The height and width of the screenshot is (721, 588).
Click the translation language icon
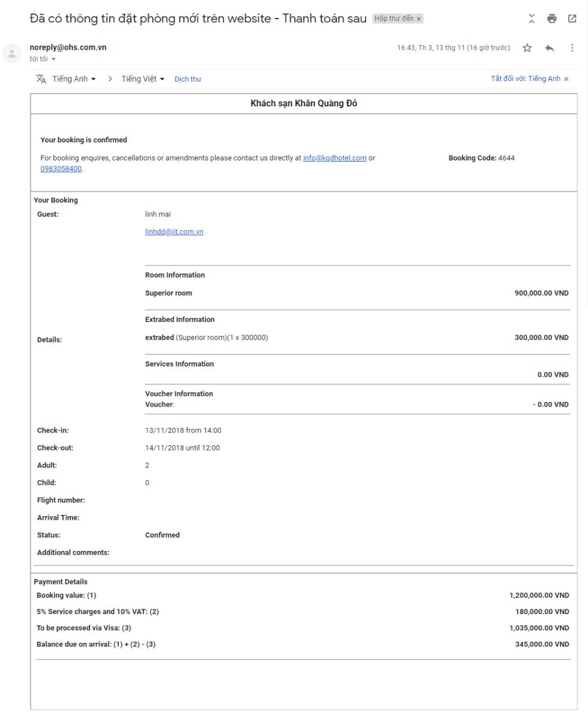(41, 79)
